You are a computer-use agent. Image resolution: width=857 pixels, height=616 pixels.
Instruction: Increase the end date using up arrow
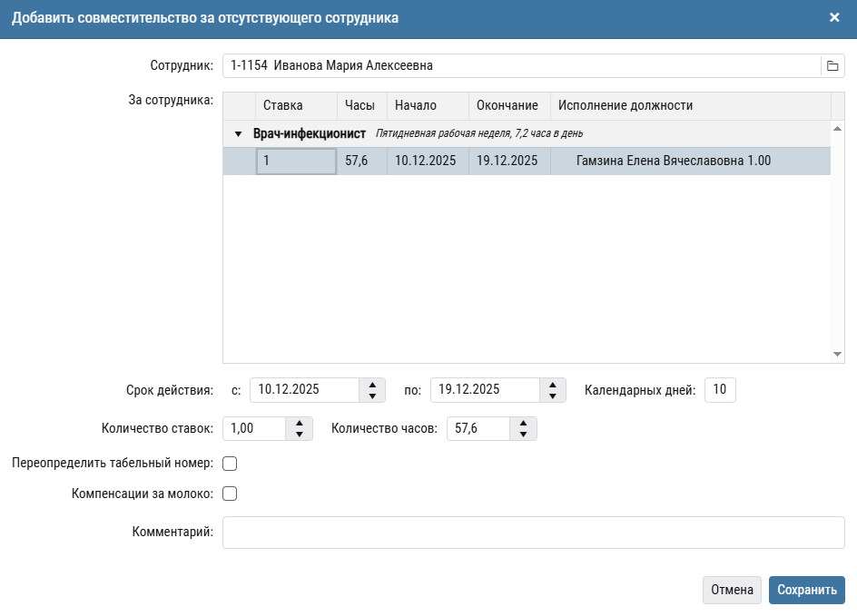(x=552, y=385)
